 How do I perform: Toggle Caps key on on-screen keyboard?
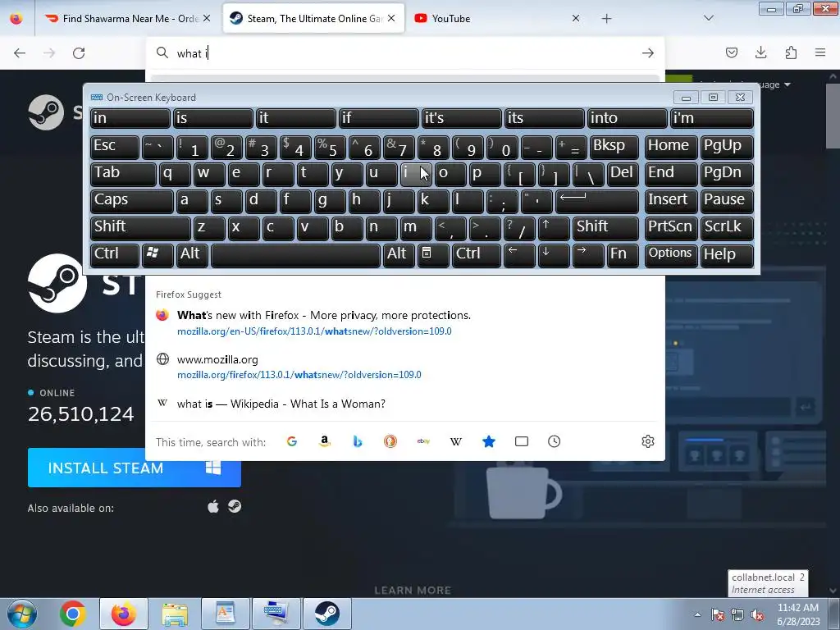click(131, 201)
